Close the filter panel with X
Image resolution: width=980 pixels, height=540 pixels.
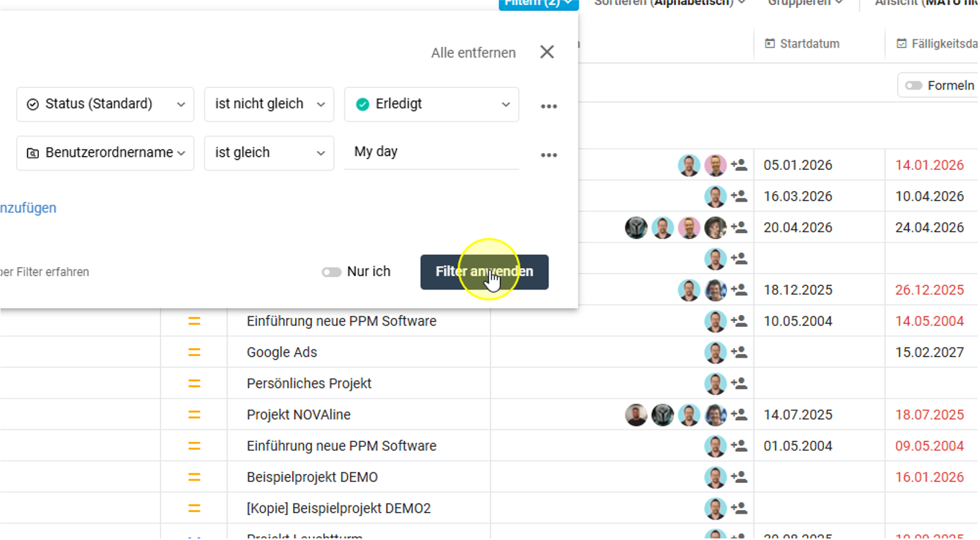pyautogui.click(x=546, y=52)
